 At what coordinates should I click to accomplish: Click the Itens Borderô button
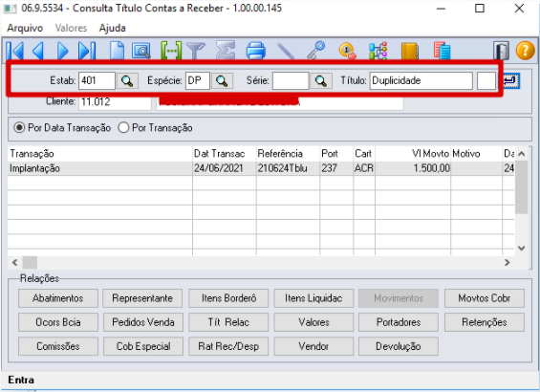point(228,298)
